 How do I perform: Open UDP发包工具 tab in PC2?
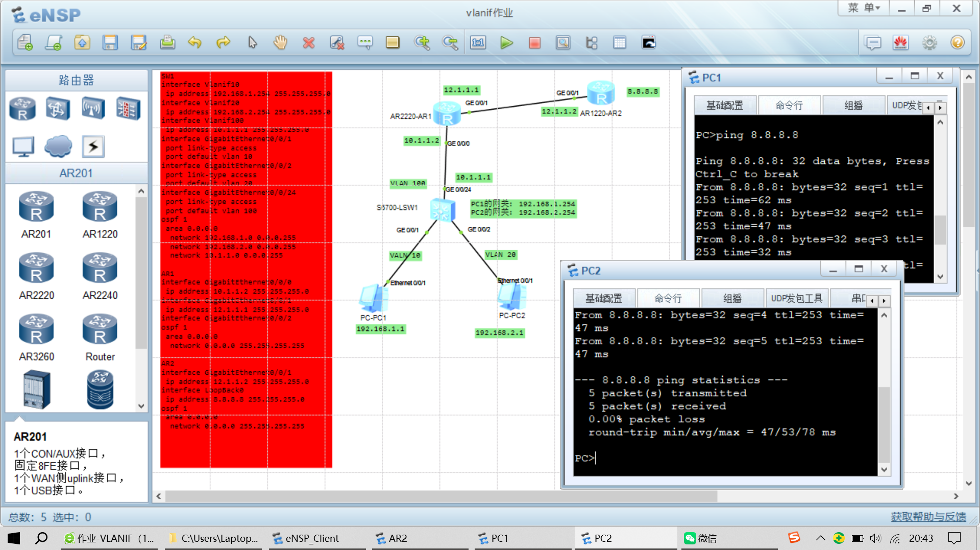pos(796,299)
